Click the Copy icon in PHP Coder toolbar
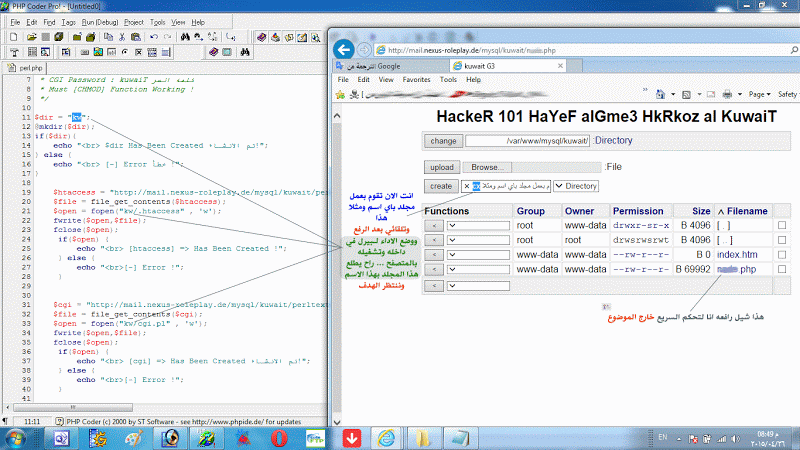The height and width of the screenshot is (450, 800). [x=108, y=37]
